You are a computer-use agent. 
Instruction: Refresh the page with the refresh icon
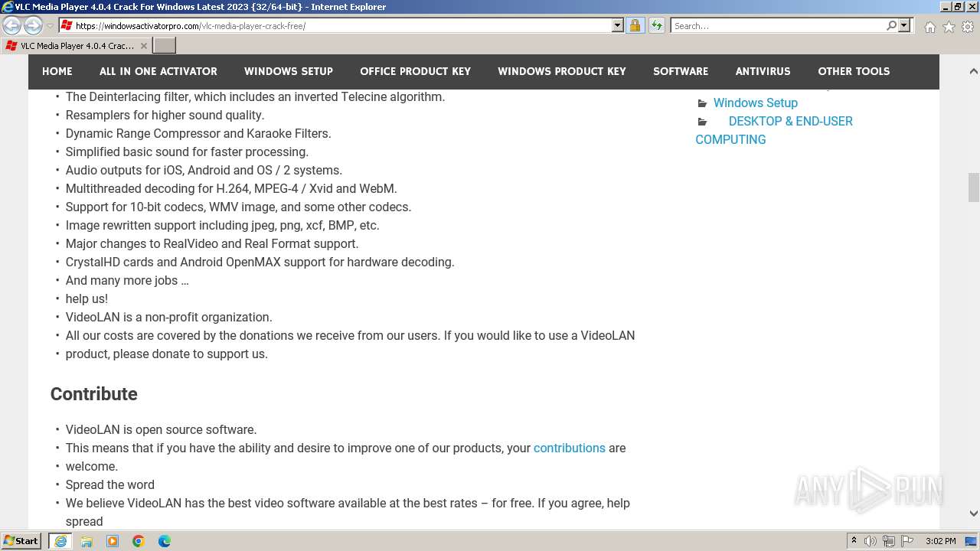click(657, 25)
